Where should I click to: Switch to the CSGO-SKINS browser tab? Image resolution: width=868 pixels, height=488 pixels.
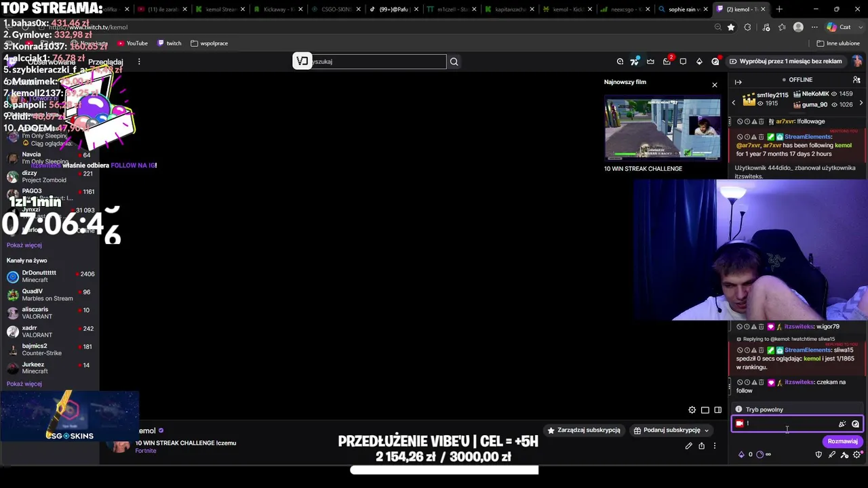pyautogui.click(x=336, y=9)
